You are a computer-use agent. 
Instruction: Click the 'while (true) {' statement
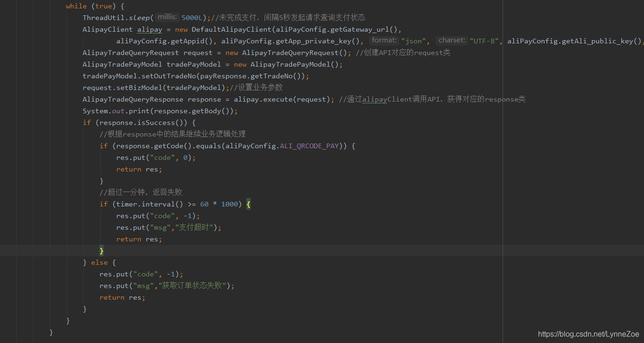[95, 6]
